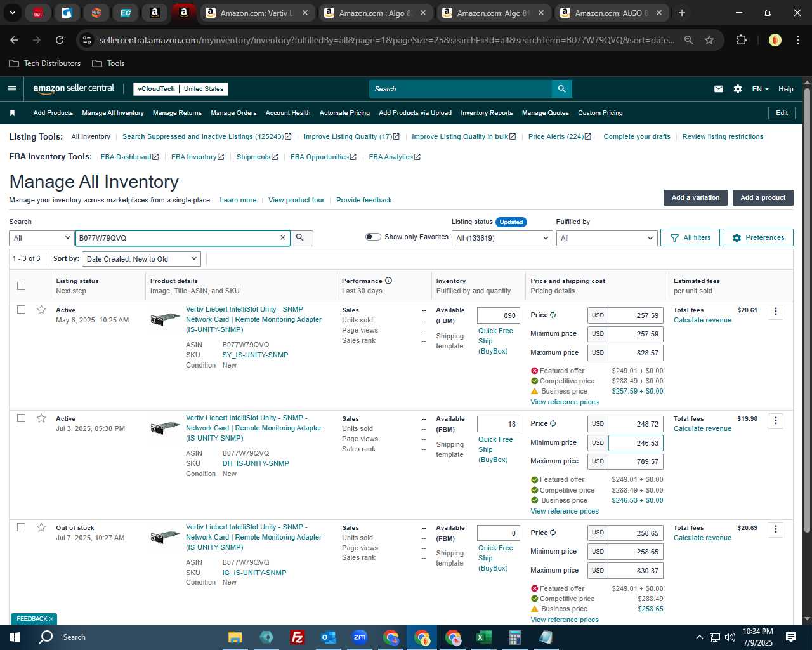Check the SY_IS-UNITY-SNMP row checkbox
Screen dimensions: 812x650
pos(21,310)
